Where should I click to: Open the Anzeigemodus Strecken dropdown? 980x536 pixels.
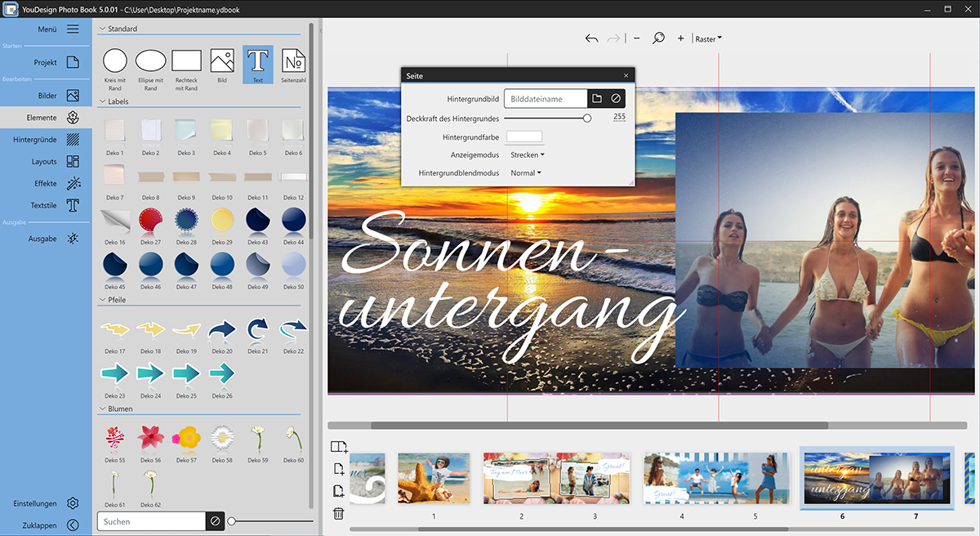click(x=527, y=154)
